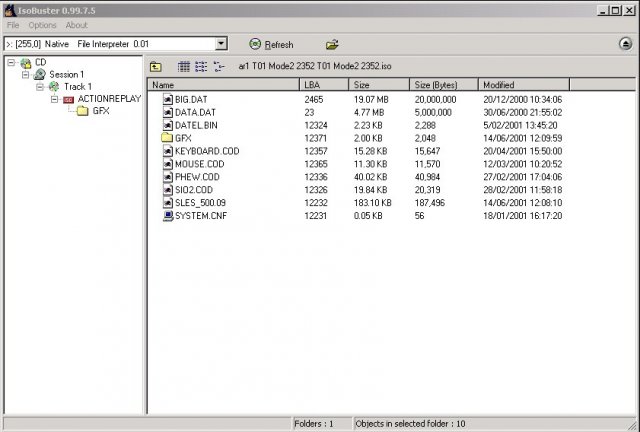This screenshot has width=640, height=432.
Task: Click Objects in selected folder status text
Action: [411, 424]
